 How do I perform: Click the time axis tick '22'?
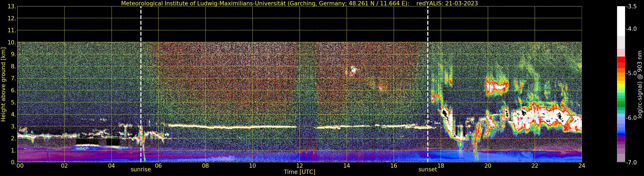[535, 166]
